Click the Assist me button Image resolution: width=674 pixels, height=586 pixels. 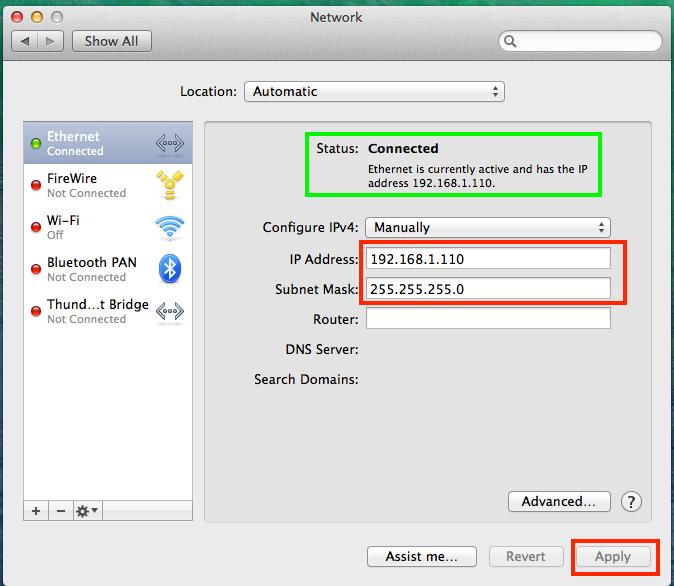[x=422, y=556]
